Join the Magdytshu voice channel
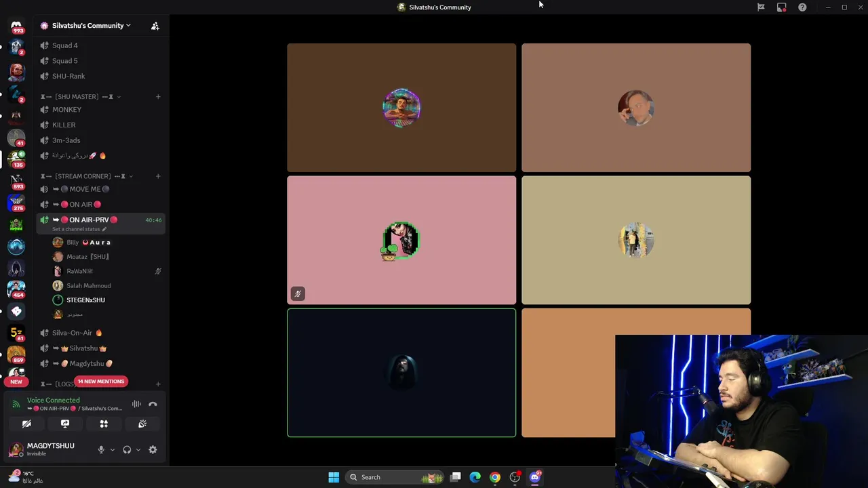 click(x=100, y=364)
